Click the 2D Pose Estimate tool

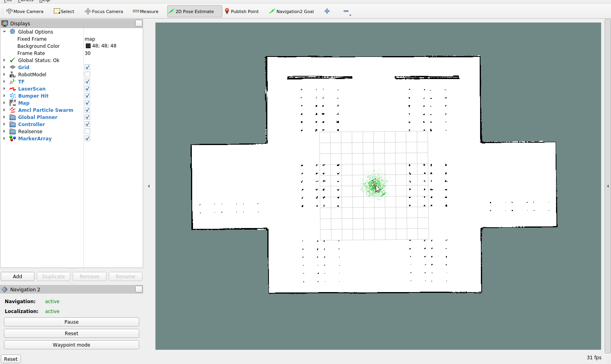pyautogui.click(x=191, y=11)
